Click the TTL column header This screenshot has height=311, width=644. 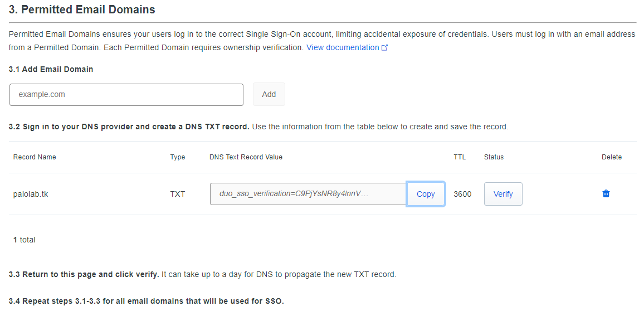460,157
